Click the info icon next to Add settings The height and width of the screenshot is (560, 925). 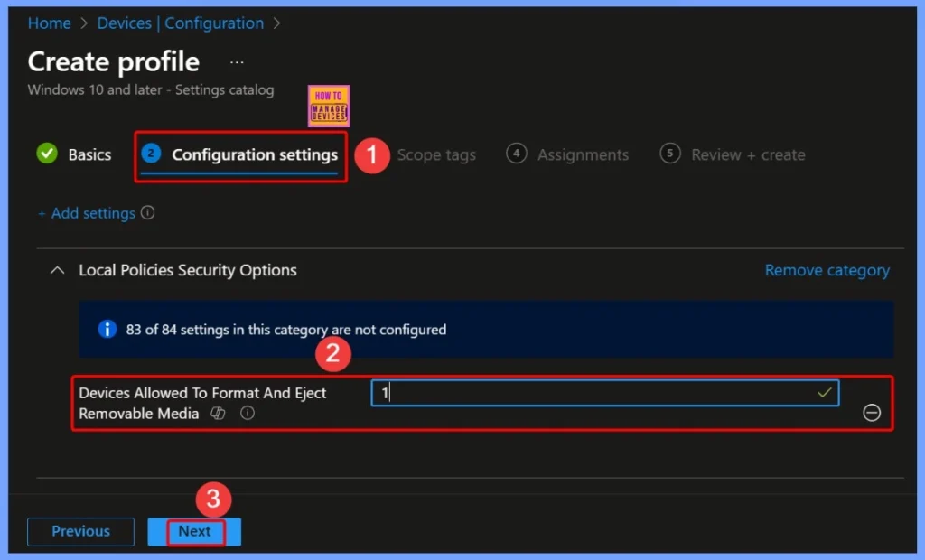click(x=148, y=213)
